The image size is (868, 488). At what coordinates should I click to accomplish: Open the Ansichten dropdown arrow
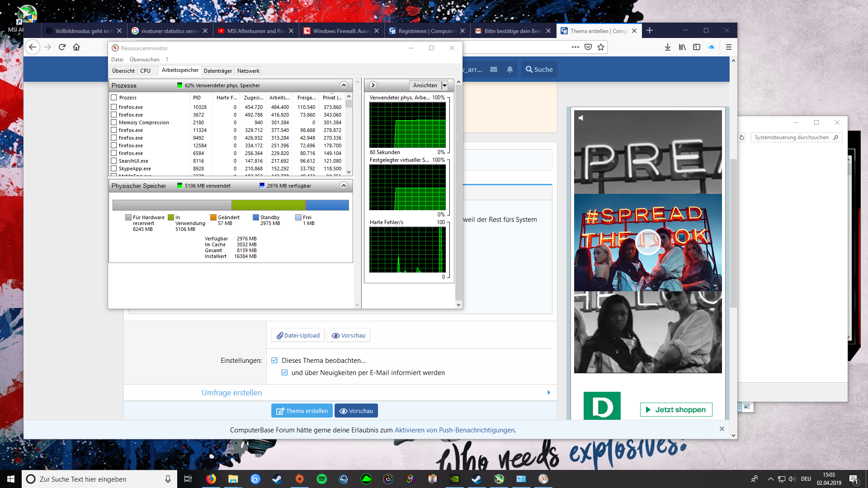pos(444,85)
